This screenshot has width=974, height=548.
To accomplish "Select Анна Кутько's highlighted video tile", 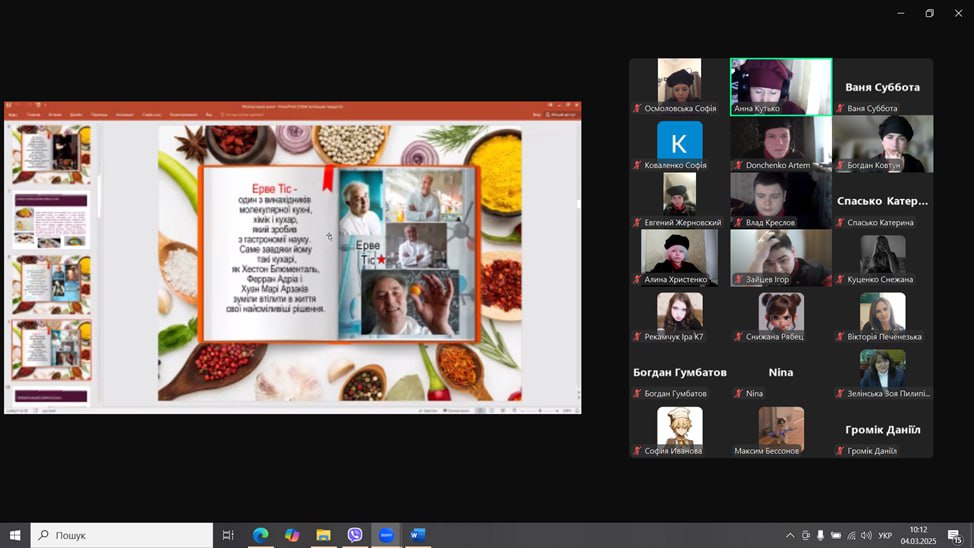I will tap(780, 86).
